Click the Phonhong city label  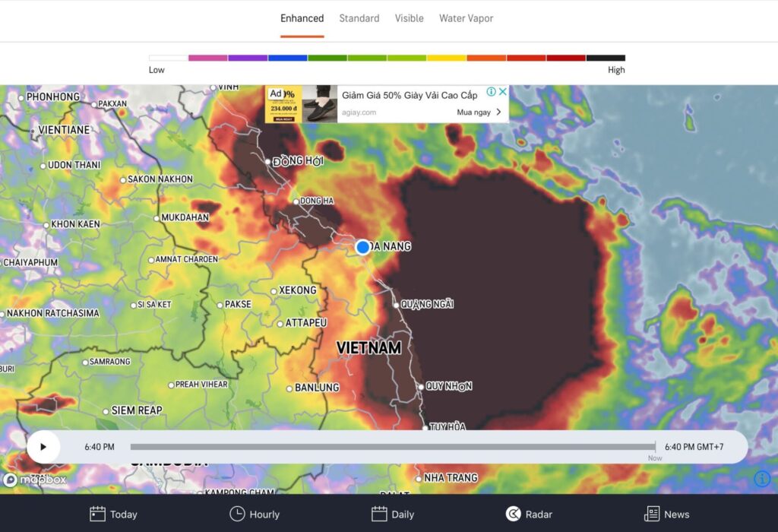click(52, 97)
